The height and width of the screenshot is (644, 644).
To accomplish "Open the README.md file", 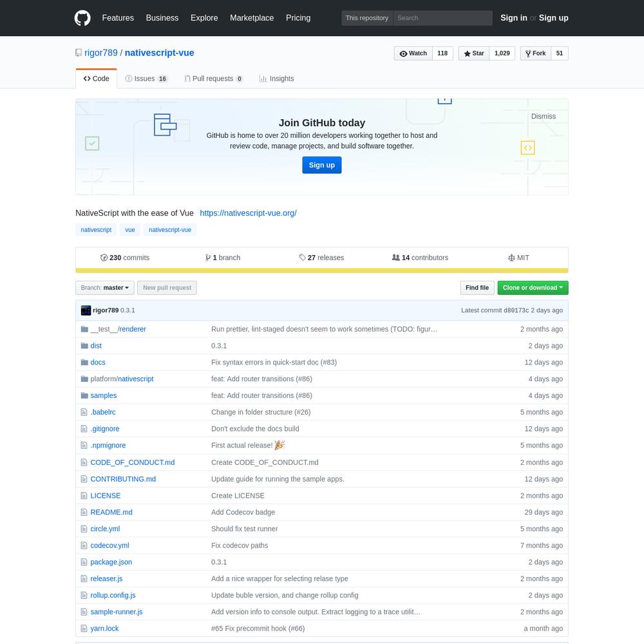I will click(111, 512).
